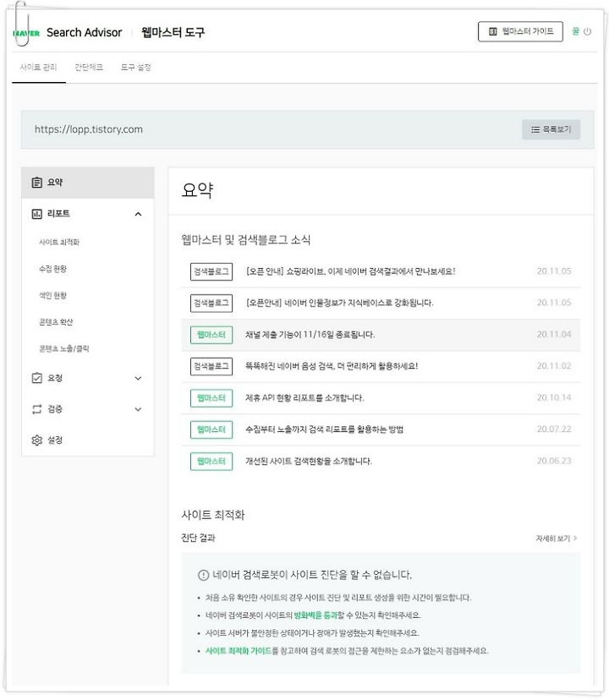Click the date 20.10.14
This screenshot has height=700, width=609.
[554, 397]
